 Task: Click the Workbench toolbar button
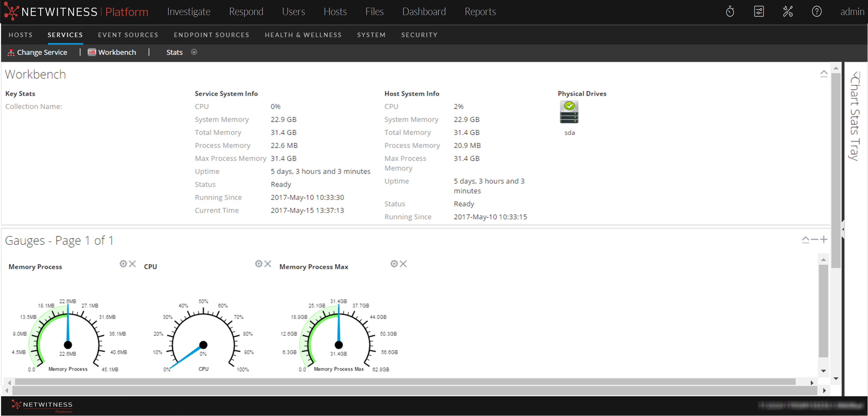112,52
